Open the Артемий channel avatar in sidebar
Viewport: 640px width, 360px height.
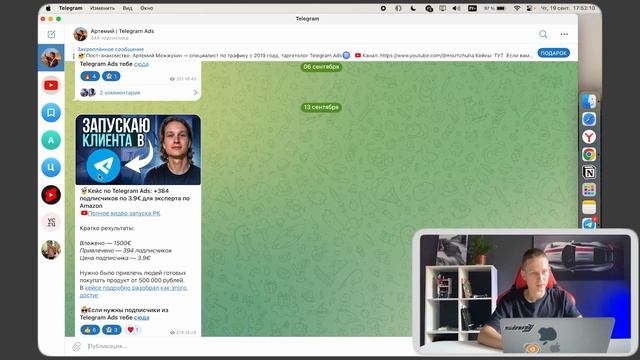(51, 58)
